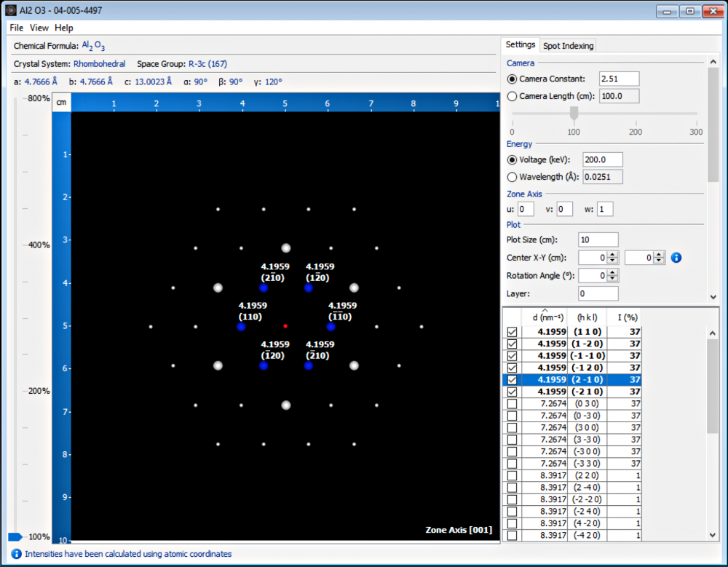Select the Voltage (keV) radio button

pos(512,159)
